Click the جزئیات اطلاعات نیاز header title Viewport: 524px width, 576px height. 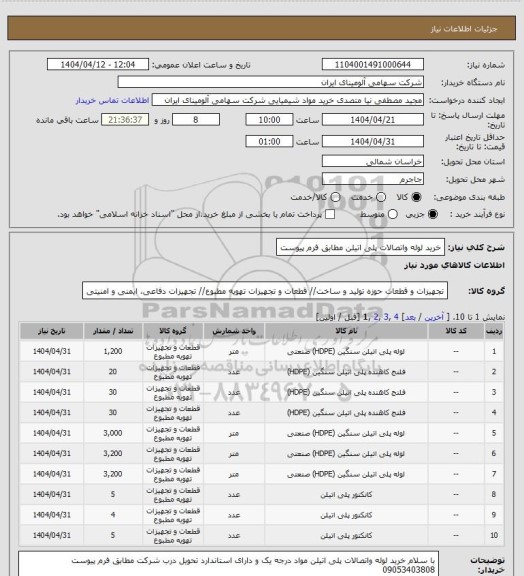pos(464,29)
